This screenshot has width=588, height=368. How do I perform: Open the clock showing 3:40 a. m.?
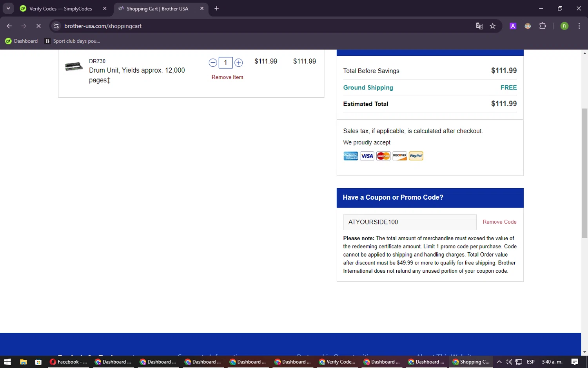552,362
